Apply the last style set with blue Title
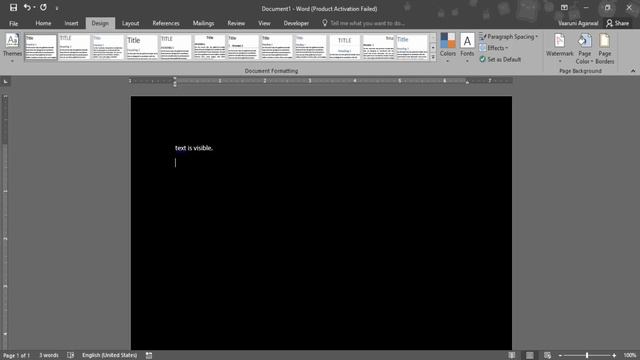Screen dimensions: 640x360 412,47
